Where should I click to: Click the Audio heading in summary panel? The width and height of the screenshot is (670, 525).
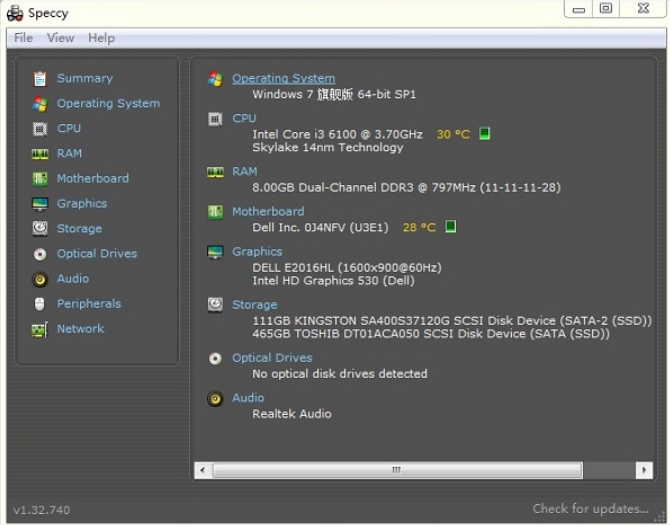coord(248,398)
